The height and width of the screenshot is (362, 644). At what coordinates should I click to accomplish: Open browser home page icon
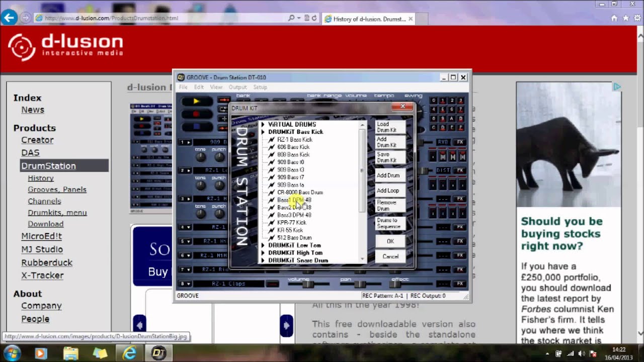click(x=614, y=18)
